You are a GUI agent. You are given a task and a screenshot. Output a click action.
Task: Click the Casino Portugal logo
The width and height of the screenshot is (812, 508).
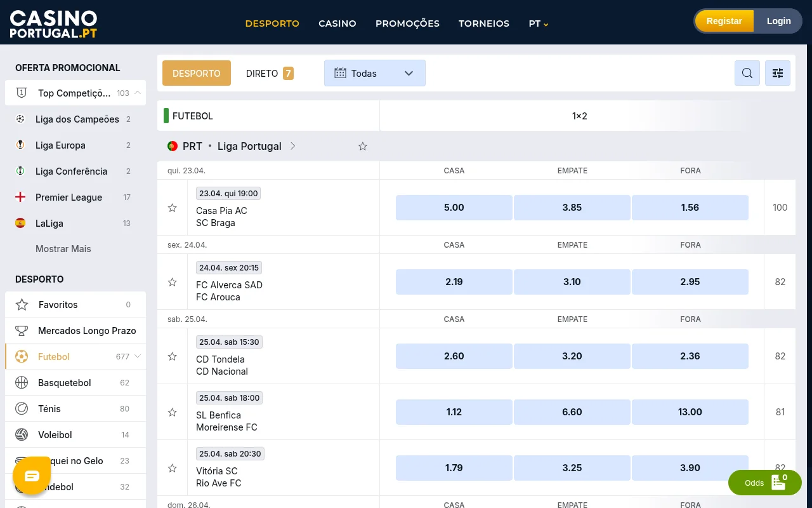(x=53, y=24)
